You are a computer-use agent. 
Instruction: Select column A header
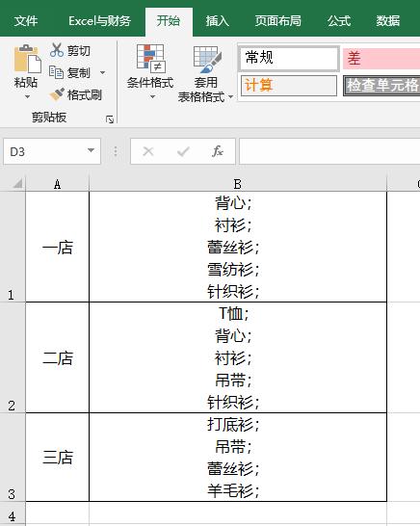pyautogui.click(x=58, y=183)
